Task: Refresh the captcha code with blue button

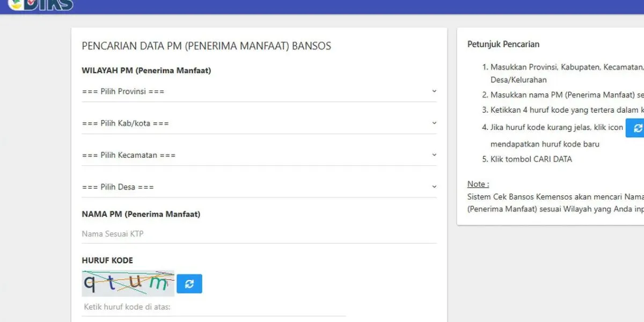Action: [189, 284]
